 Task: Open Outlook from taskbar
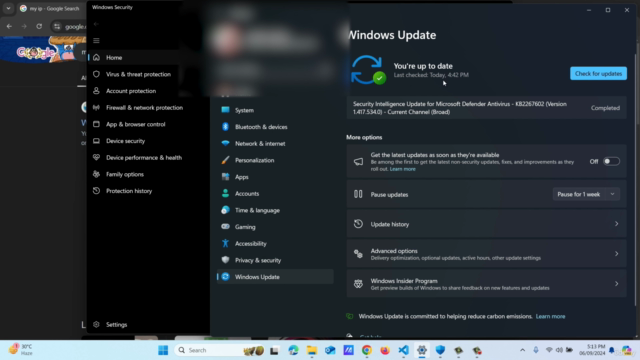pos(330,350)
